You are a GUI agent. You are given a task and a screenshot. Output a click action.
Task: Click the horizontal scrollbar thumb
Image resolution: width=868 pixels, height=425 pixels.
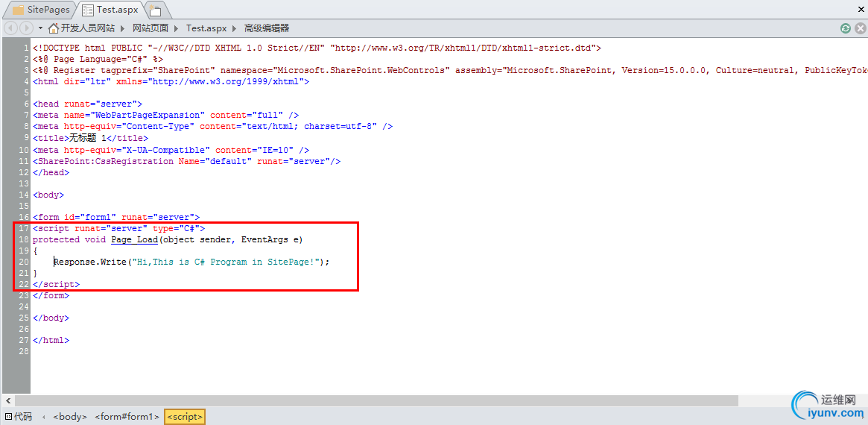click(x=376, y=400)
